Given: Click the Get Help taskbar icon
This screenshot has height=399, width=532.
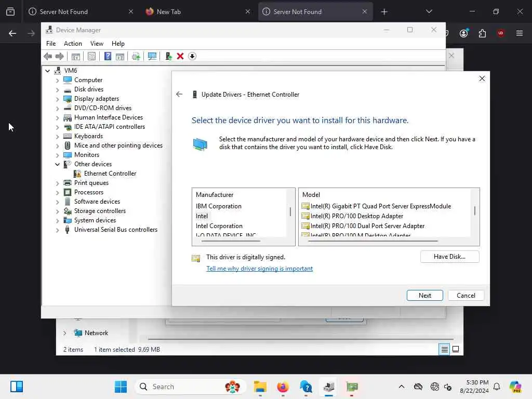Looking at the screenshot, I should point(305,387).
